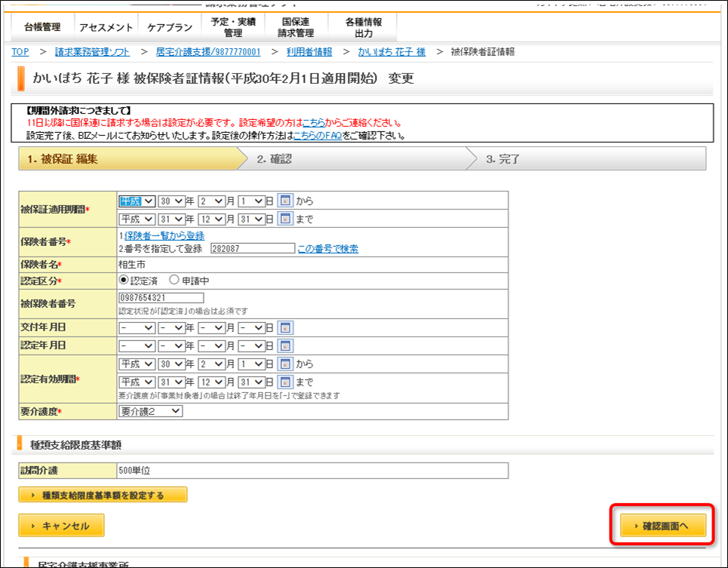The height and width of the screenshot is (568, 728).
Task: Open the アセスメント menu
Action: pos(106,27)
